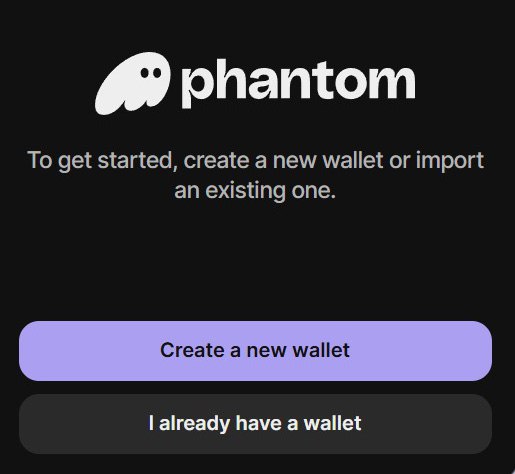
Task: Start wallet creation with the purple button
Action: tap(255, 351)
